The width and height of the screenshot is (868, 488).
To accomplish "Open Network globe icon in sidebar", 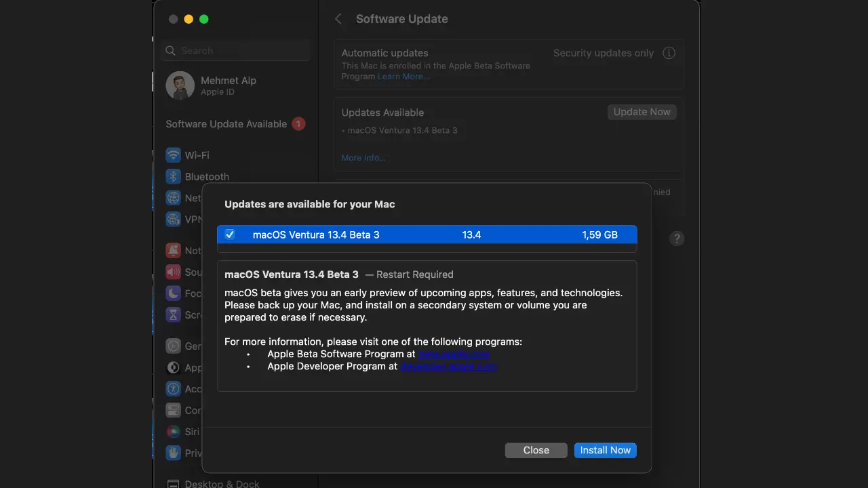I will click(174, 198).
